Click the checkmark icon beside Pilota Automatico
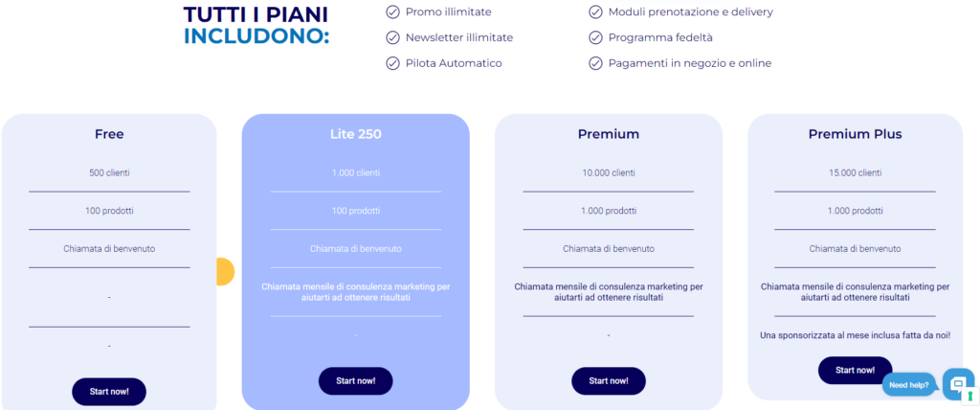The image size is (980, 410). tap(392, 63)
